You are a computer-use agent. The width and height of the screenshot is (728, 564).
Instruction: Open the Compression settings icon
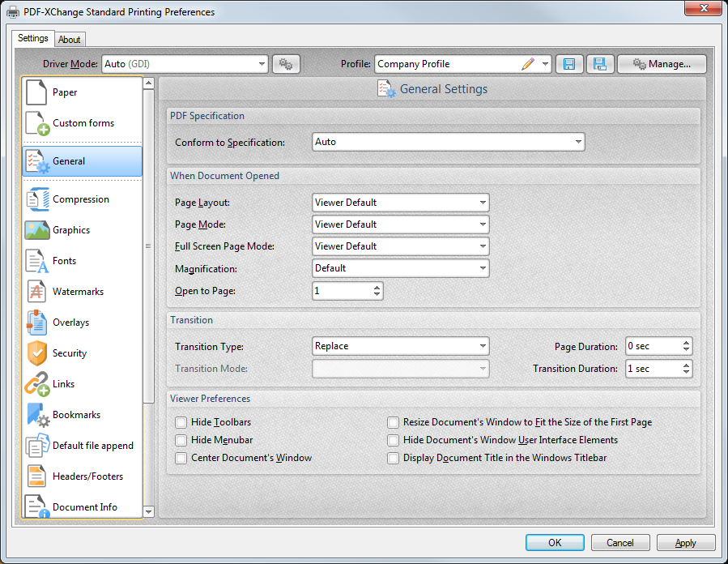coord(37,199)
